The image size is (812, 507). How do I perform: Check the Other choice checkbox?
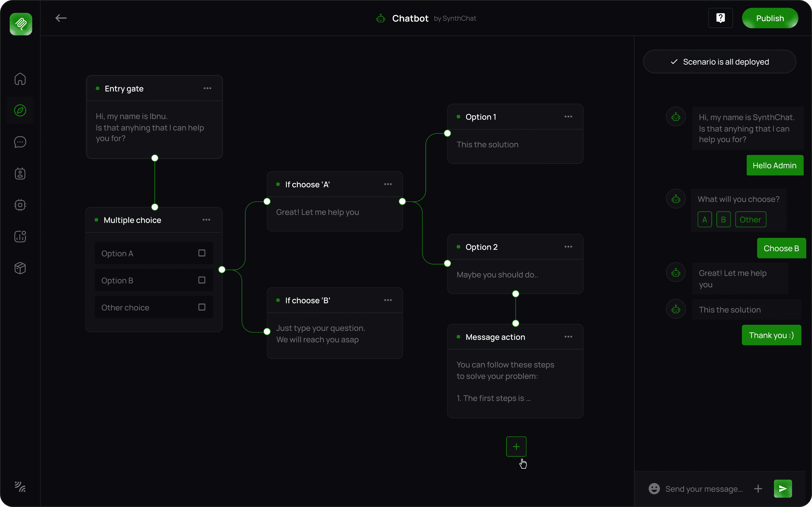[202, 307]
